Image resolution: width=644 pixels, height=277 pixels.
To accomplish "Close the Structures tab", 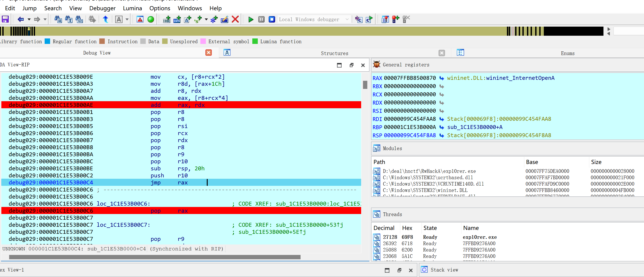I will (x=442, y=53).
